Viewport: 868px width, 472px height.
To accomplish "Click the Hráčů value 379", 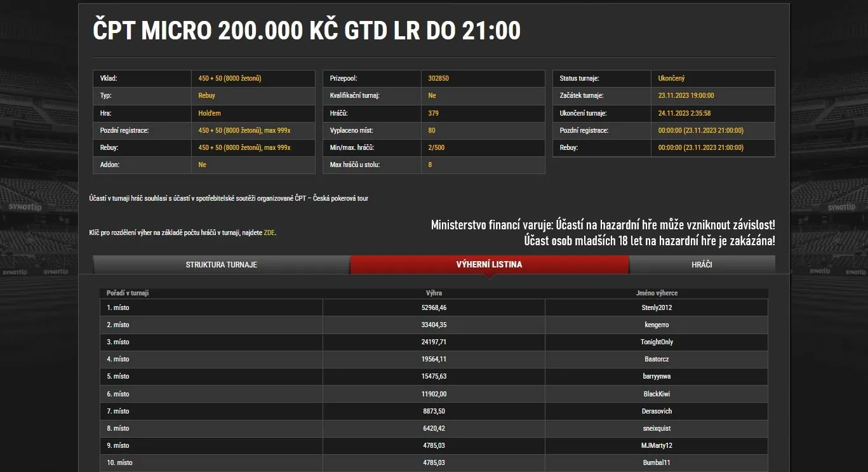I will pyautogui.click(x=433, y=113).
